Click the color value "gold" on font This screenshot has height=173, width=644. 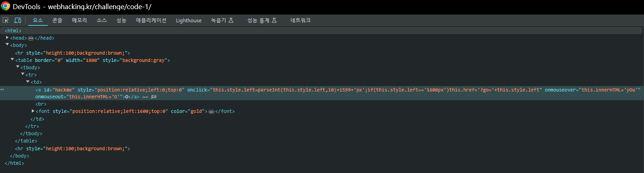point(197,112)
